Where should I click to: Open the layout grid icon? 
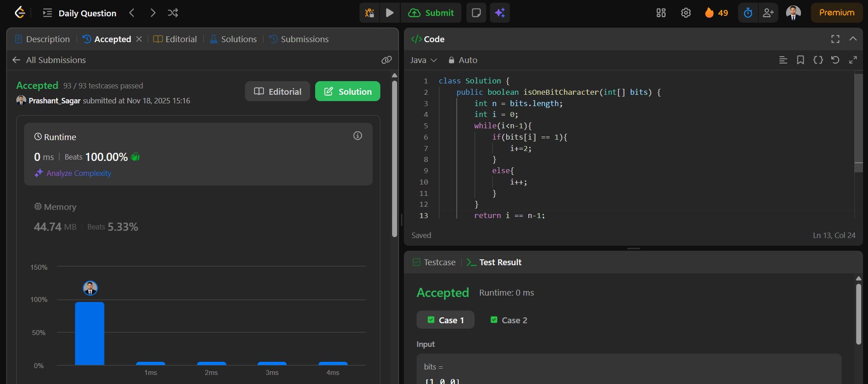661,13
